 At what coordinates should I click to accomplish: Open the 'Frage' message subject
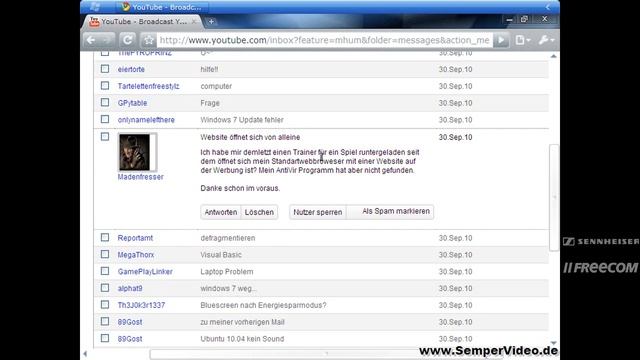[210, 103]
